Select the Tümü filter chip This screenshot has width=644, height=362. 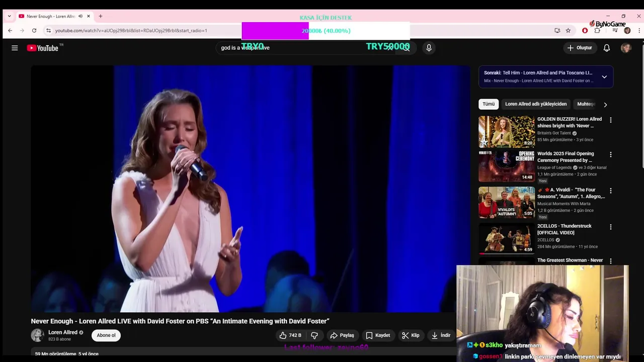pos(489,104)
